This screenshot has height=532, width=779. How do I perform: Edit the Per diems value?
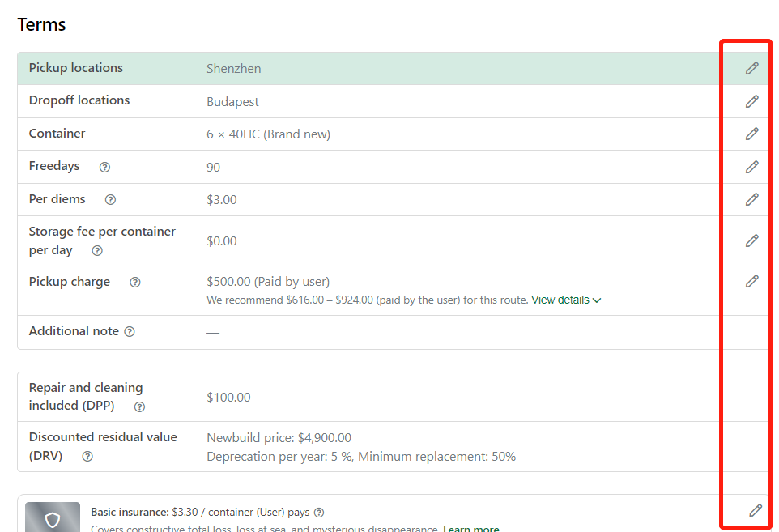click(x=752, y=199)
